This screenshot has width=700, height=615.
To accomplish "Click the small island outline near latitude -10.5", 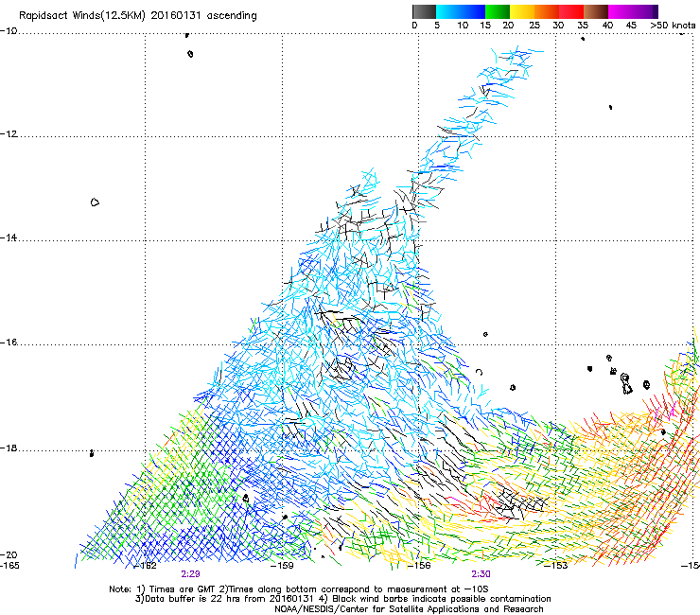I will [190, 54].
